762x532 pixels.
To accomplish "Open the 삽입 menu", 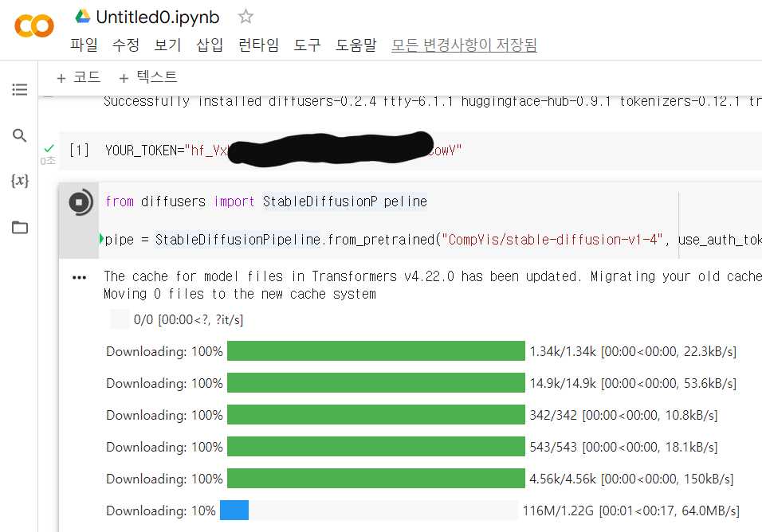I will pyautogui.click(x=210, y=45).
